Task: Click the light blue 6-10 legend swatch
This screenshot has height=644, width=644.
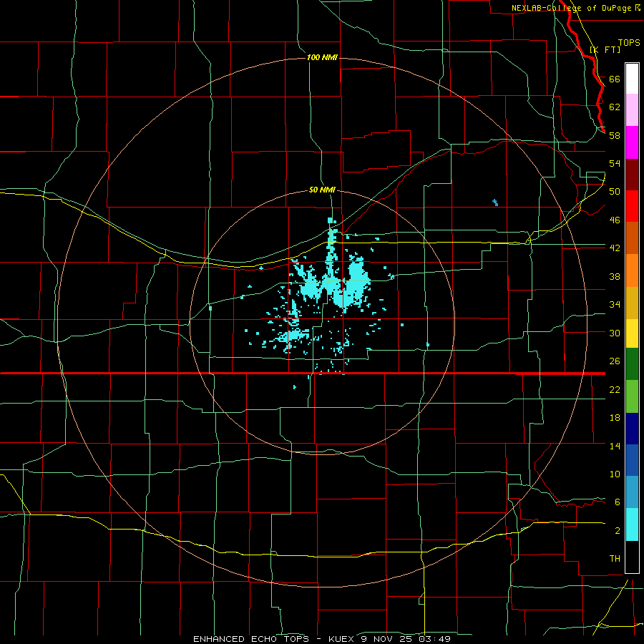Action: coord(632,492)
